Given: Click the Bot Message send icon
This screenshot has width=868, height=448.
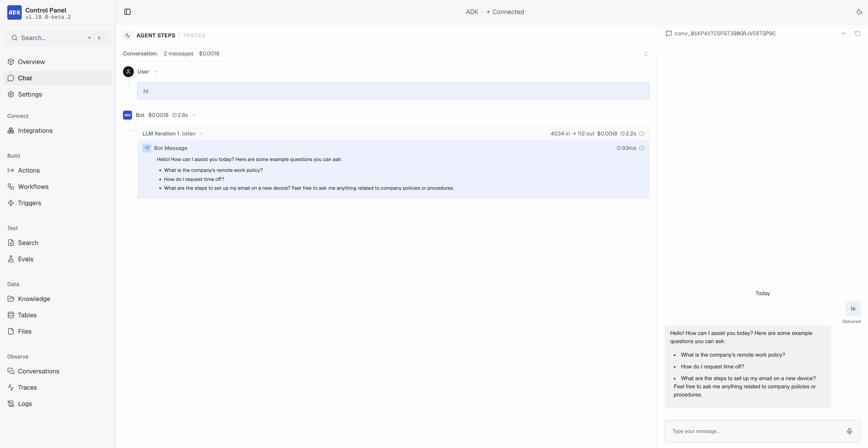Looking at the screenshot, I should point(147,148).
